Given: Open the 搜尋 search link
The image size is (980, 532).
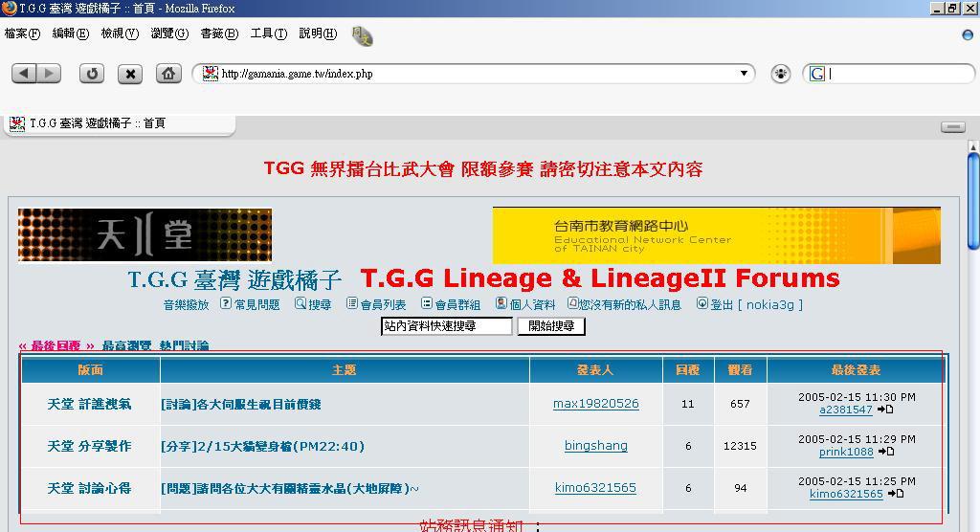Looking at the screenshot, I should [313, 304].
